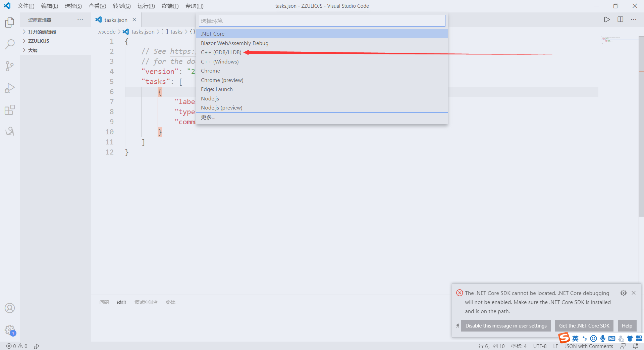Open the Extensions view
The image size is (644, 350).
tap(10, 110)
